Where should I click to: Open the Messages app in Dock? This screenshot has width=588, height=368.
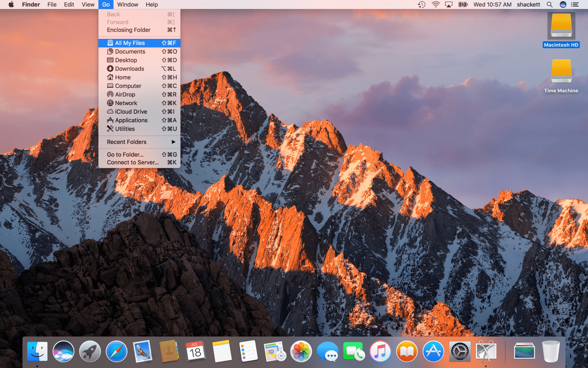pyautogui.click(x=327, y=351)
